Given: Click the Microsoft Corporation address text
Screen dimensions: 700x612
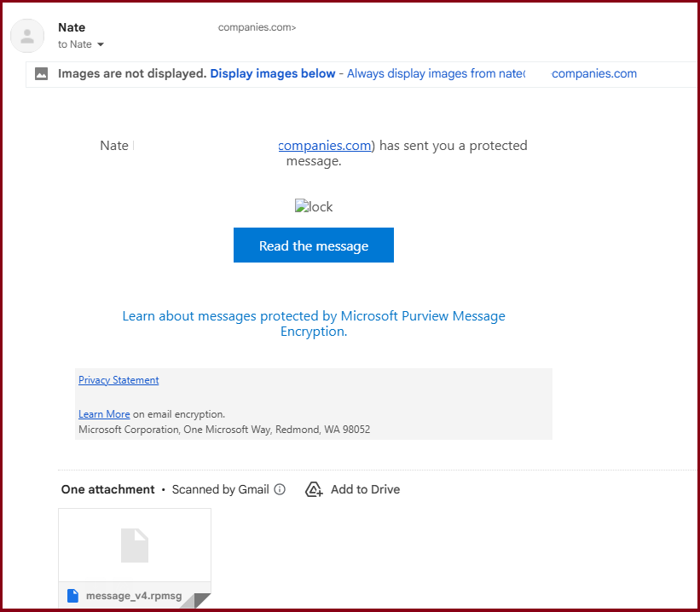Looking at the screenshot, I should coord(224,430).
